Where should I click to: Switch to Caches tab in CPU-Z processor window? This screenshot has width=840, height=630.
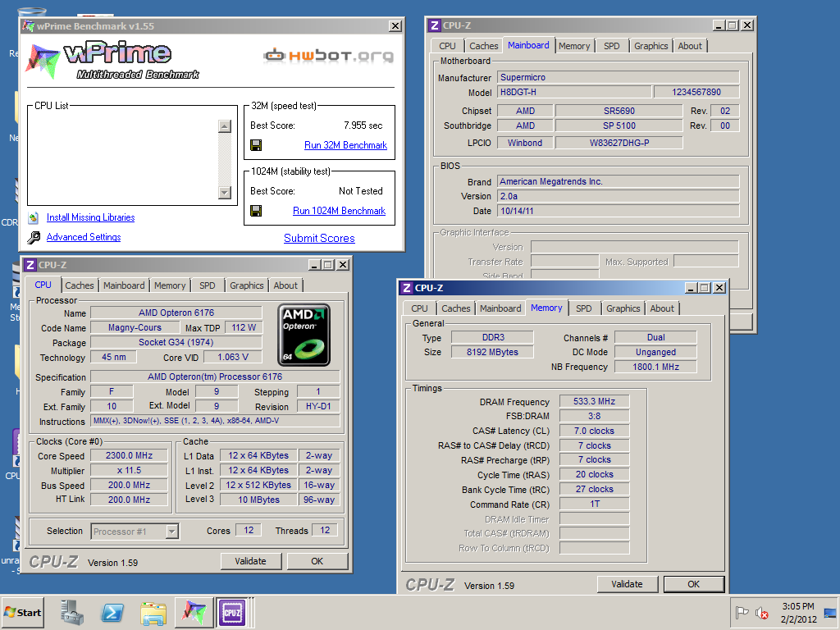[80, 285]
